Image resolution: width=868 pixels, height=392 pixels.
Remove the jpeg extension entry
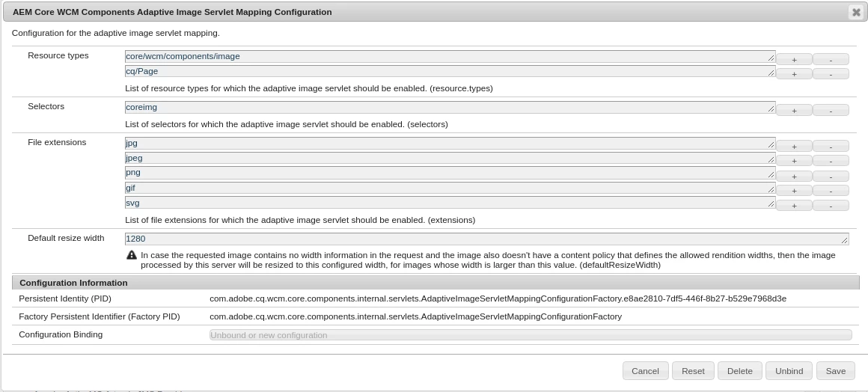831,161
